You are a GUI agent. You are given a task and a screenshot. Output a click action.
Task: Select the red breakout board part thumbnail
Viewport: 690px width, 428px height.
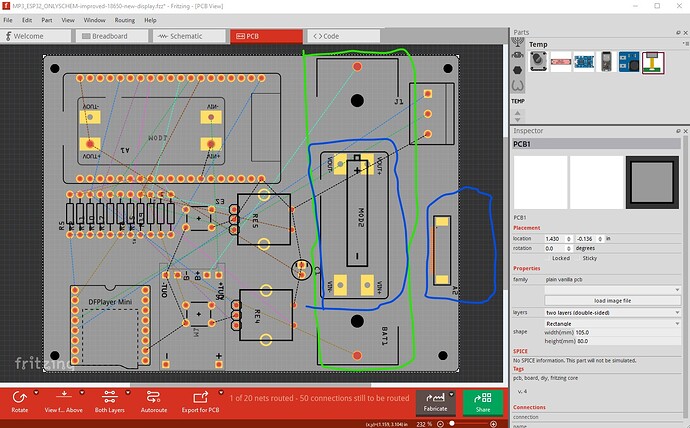(x=561, y=62)
